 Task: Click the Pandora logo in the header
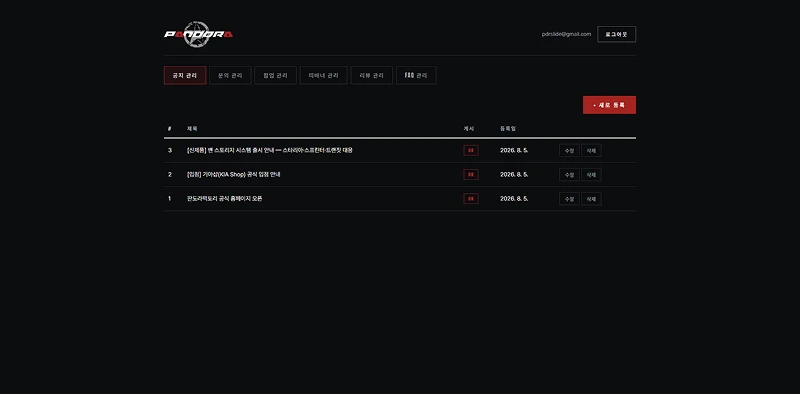point(198,34)
